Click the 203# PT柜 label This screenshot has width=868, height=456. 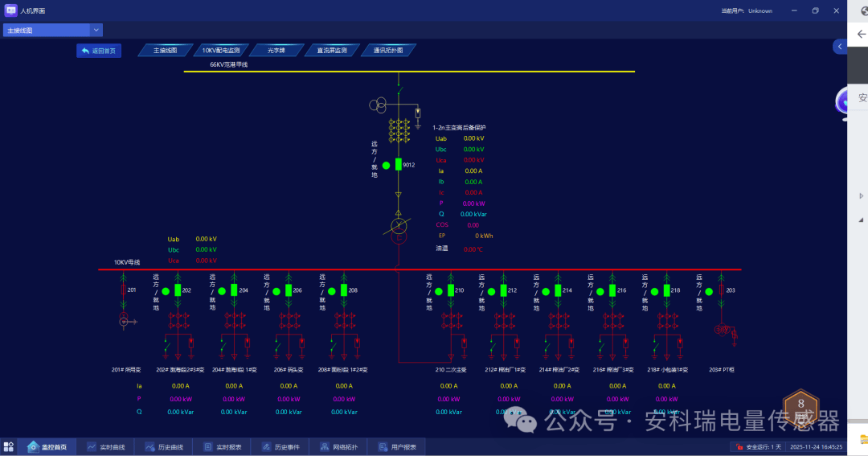(721, 370)
